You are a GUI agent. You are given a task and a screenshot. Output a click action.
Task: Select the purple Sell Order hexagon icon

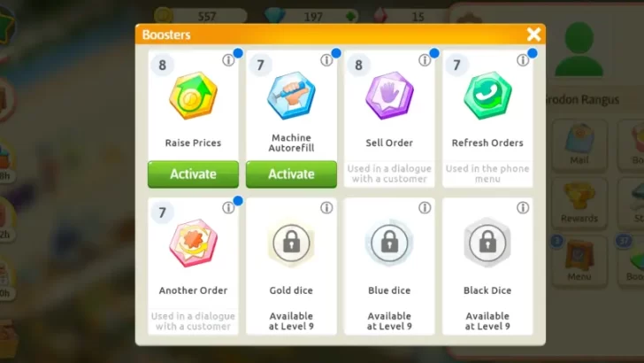[x=389, y=96]
